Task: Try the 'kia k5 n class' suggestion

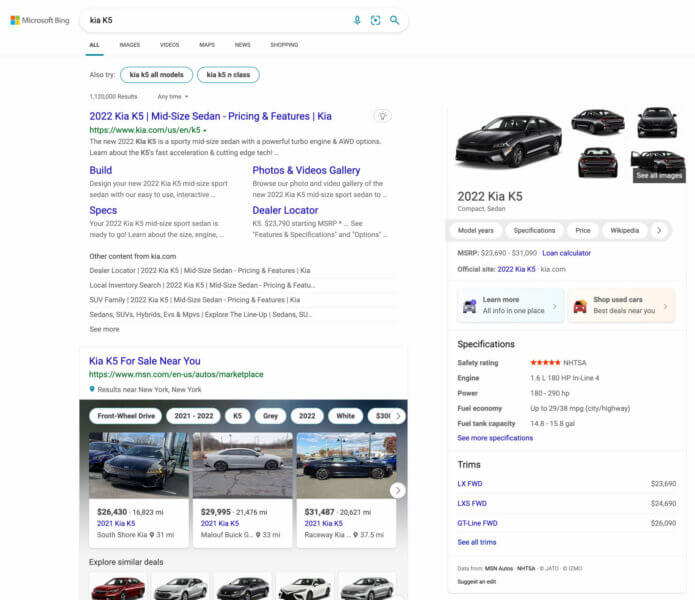Action: click(x=228, y=74)
